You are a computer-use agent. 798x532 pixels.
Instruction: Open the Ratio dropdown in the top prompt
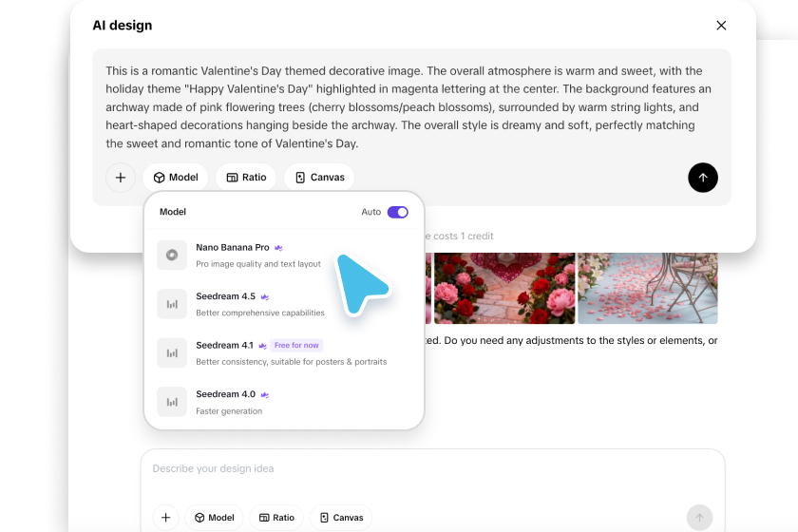(246, 178)
